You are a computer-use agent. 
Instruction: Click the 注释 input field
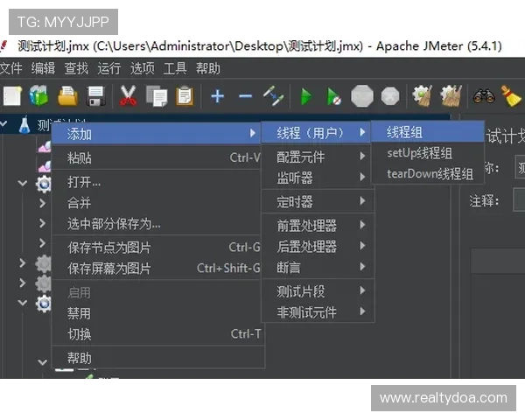pos(519,199)
